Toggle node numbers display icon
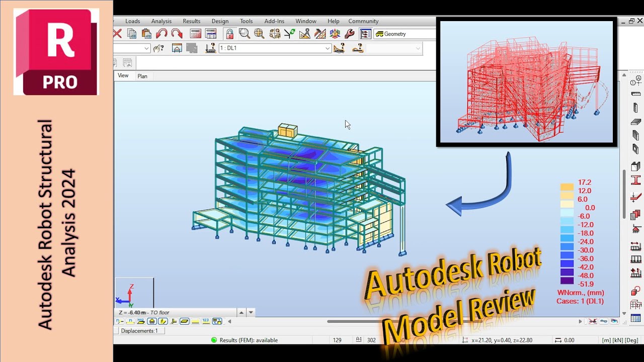Viewport: 644px width, 362px height. (120, 321)
